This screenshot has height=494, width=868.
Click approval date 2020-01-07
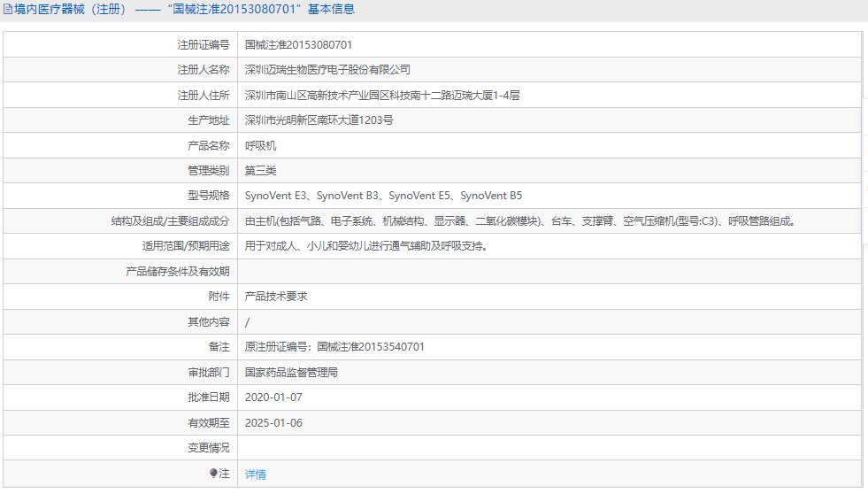[273, 398]
